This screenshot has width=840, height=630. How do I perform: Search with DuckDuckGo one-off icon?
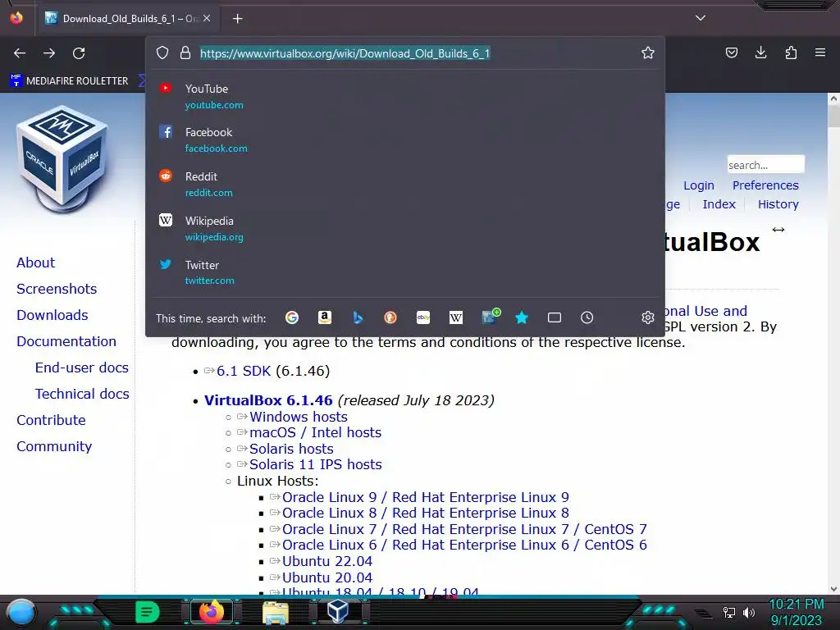click(390, 317)
